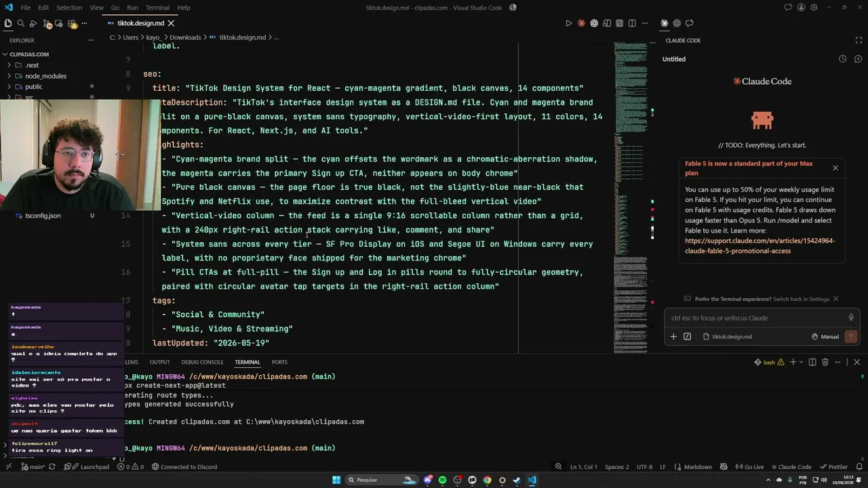Click the Windows taskbar search box
Screen dimensions: 868x488
(382, 480)
